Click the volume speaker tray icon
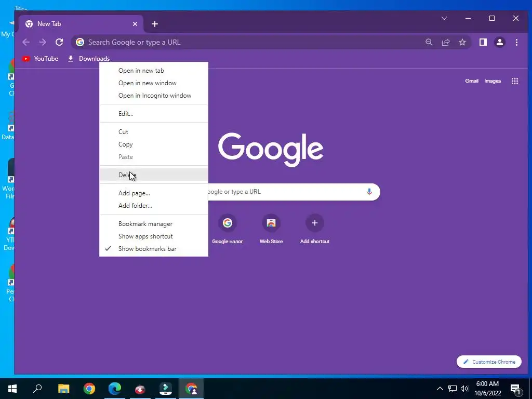 (x=464, y=389)
